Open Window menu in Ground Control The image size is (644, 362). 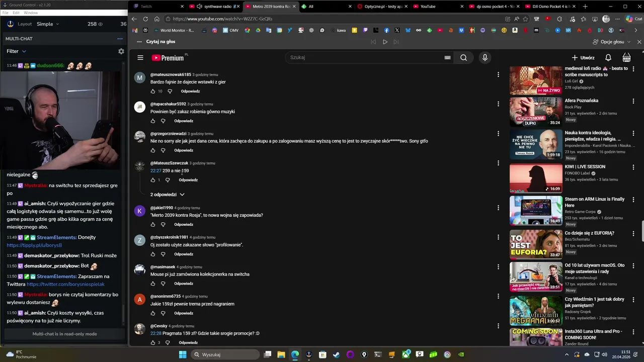[31, 13]
